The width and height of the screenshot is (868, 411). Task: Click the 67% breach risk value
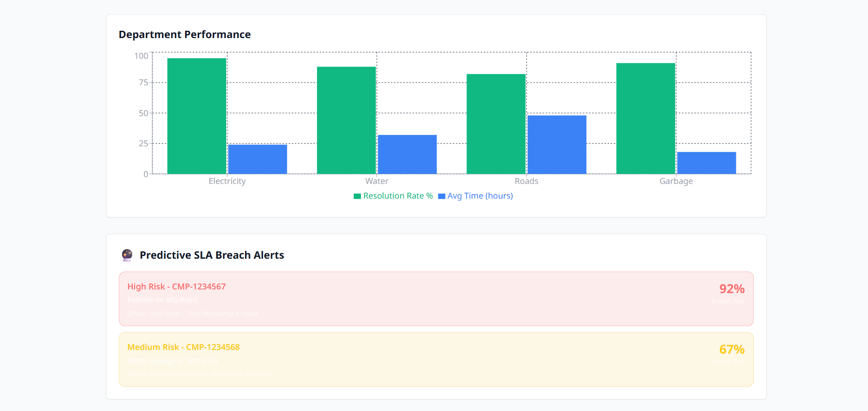click(x=732, y=350)
